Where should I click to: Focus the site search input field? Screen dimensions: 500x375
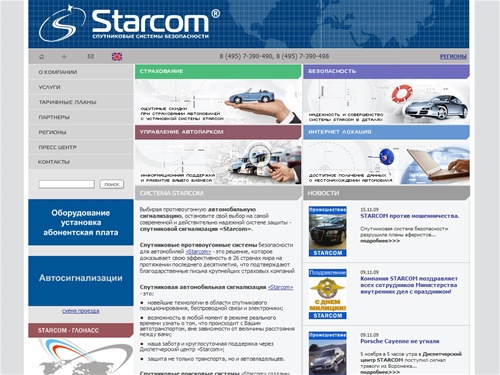click(66, 184)
